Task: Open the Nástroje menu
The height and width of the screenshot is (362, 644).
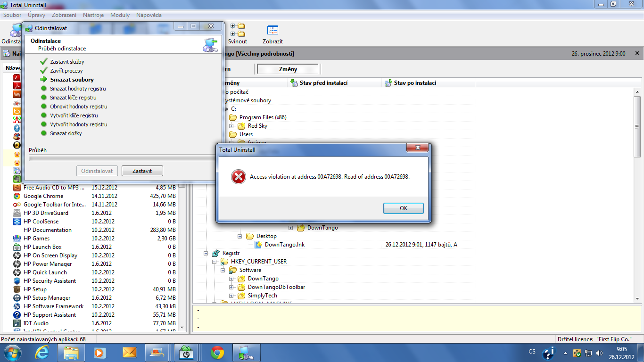Action: point(93,15)
